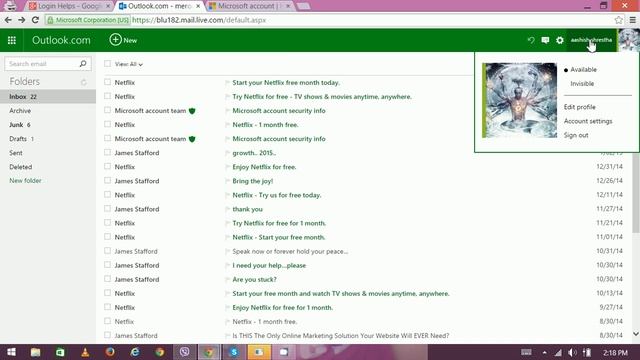Toggle account menu via aashishshrestha name
Screen dimensions: 640x360
tap(591, 40)
